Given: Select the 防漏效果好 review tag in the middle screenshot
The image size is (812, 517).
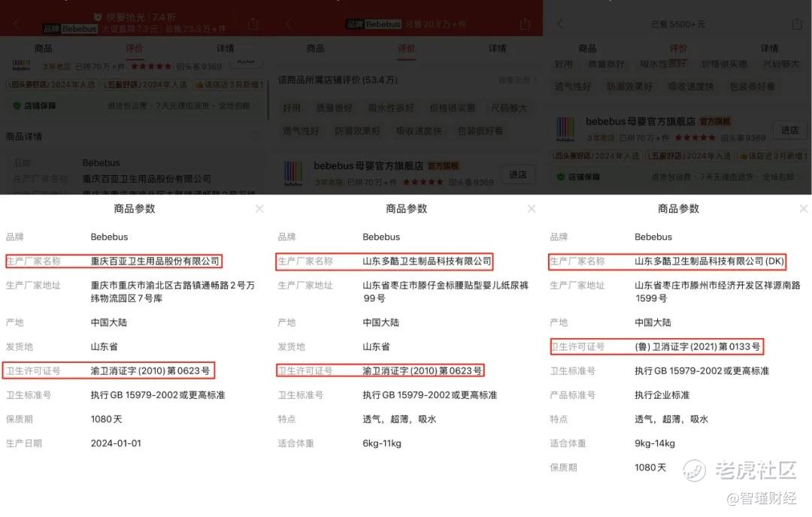Looking at the screenshot, I should [357, 131].
